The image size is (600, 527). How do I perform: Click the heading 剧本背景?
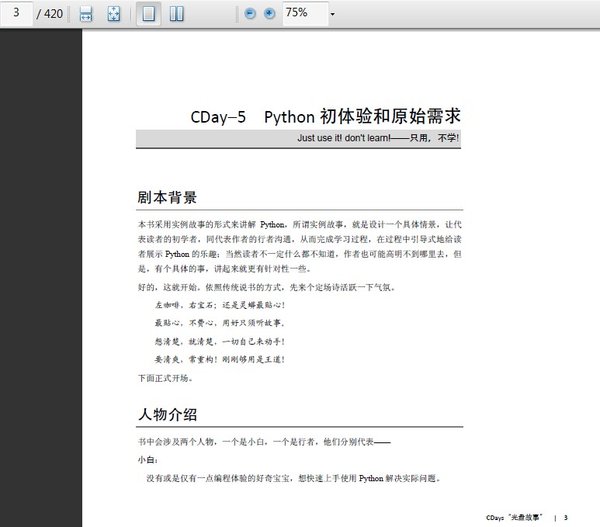pos(167,197)
